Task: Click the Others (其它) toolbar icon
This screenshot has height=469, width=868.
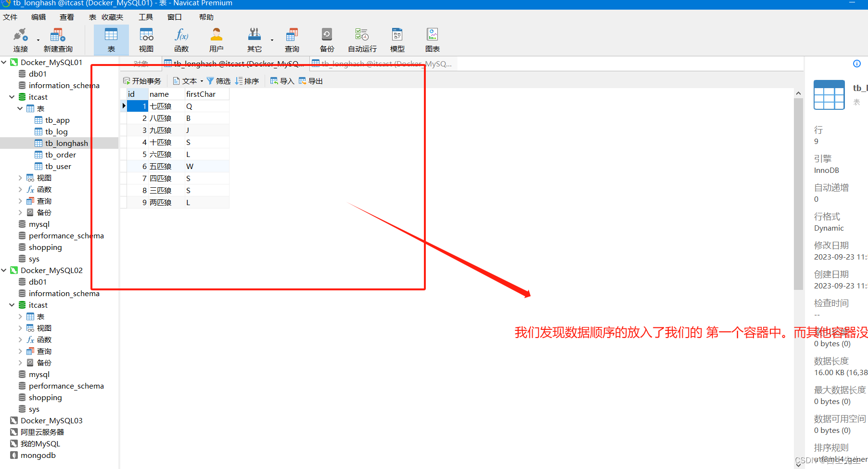Action: click(x=255, y=40)
